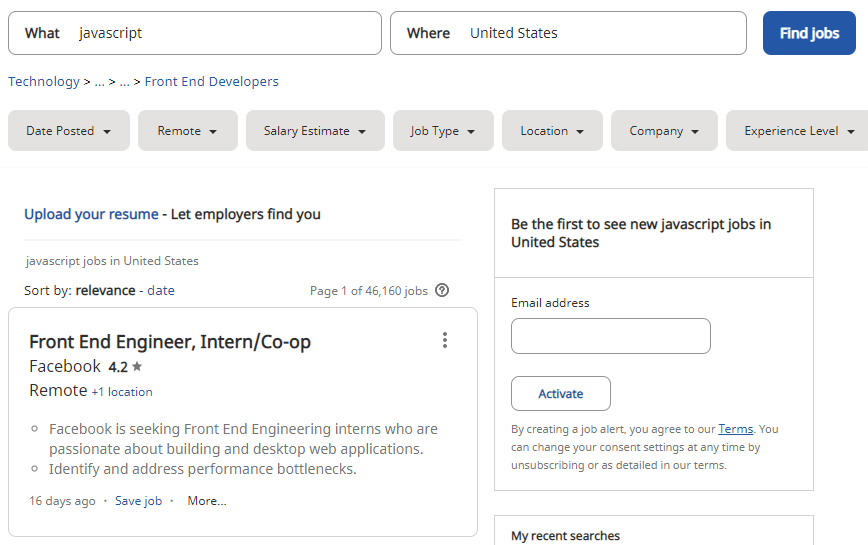Expand the Date Posted filter
Viewport: 868px width, 545px height.
point(69,131)
